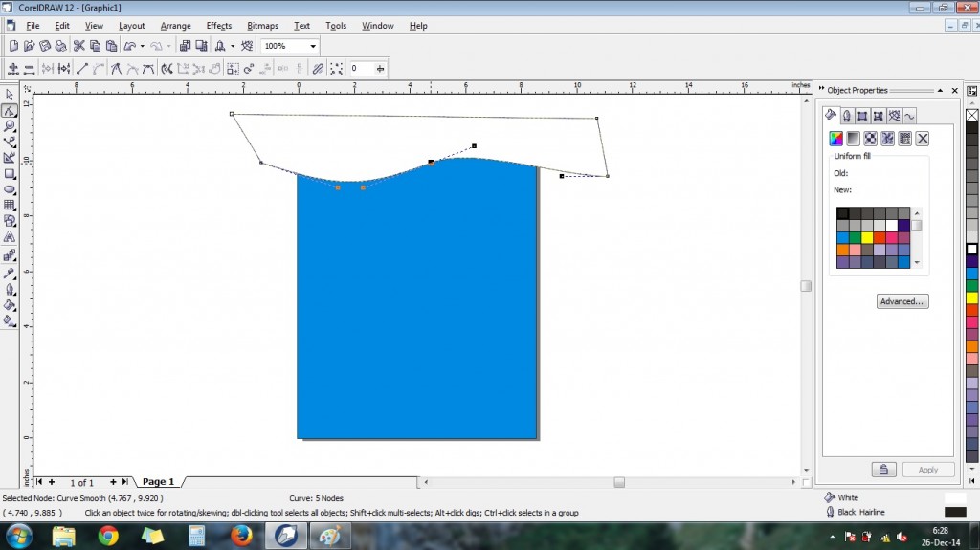
Task: Select Texture fill type button
Action: 887,139
